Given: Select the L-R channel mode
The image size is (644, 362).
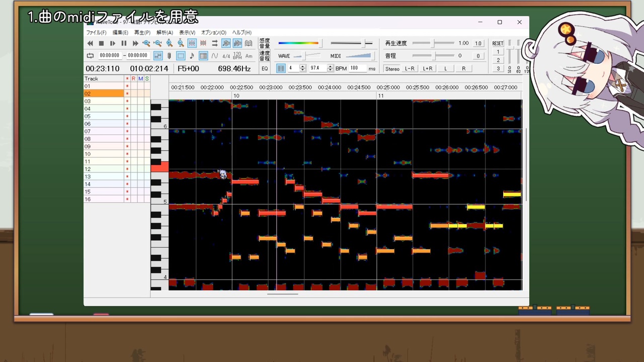Looking at the screenshot, I should coord(410,69).
